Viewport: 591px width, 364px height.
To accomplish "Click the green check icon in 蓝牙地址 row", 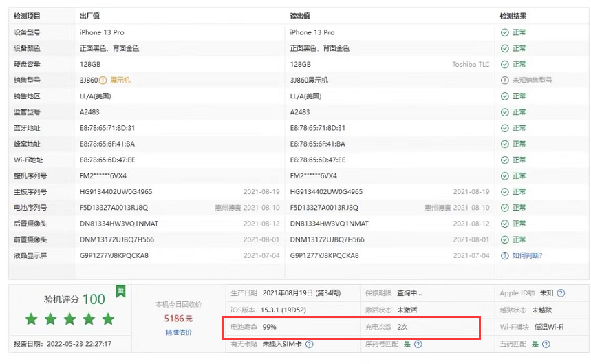I will coord(505,128).
